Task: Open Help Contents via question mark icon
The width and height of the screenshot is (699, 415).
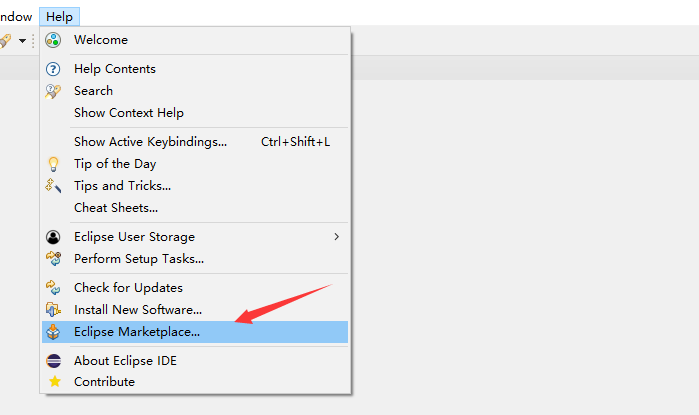Action: click(x=53, y=69)
